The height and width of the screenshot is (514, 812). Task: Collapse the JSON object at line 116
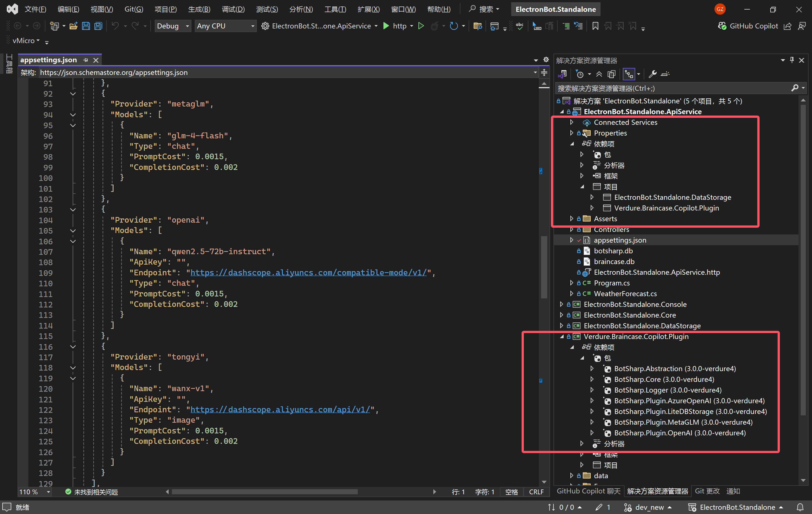(73, 347)
